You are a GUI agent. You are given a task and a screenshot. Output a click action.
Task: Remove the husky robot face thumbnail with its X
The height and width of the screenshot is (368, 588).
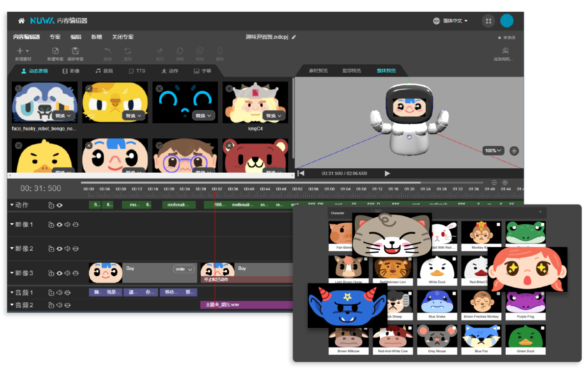19,88
